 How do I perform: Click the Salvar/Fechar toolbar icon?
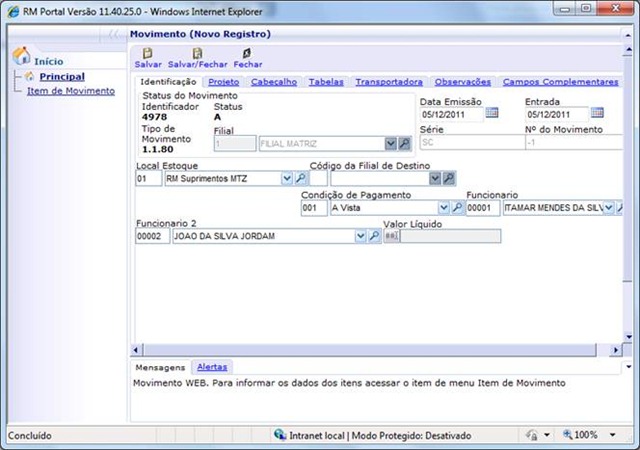pyautogui.click(x=198, y=53)
